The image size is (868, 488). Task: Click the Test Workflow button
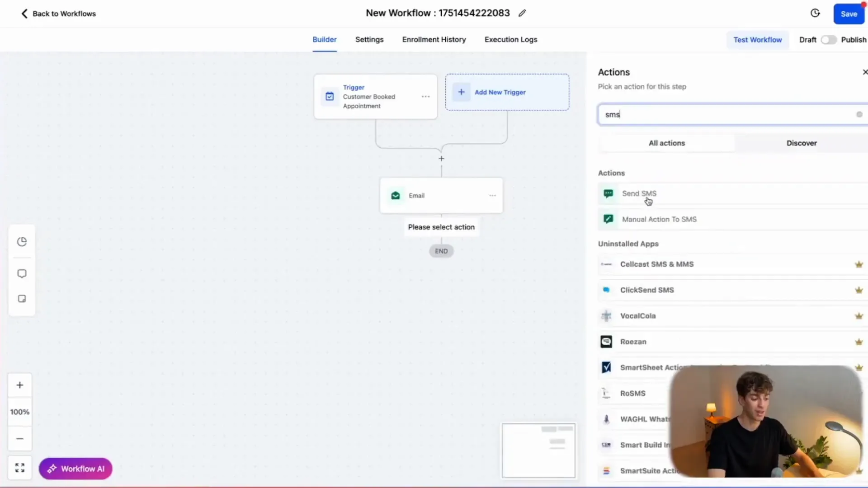tap(757, 40)
